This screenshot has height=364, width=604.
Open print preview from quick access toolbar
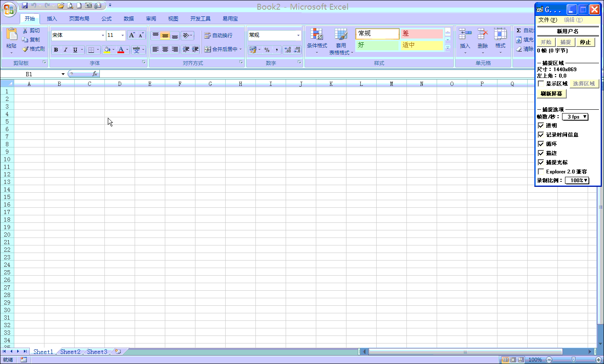point(70,5)
